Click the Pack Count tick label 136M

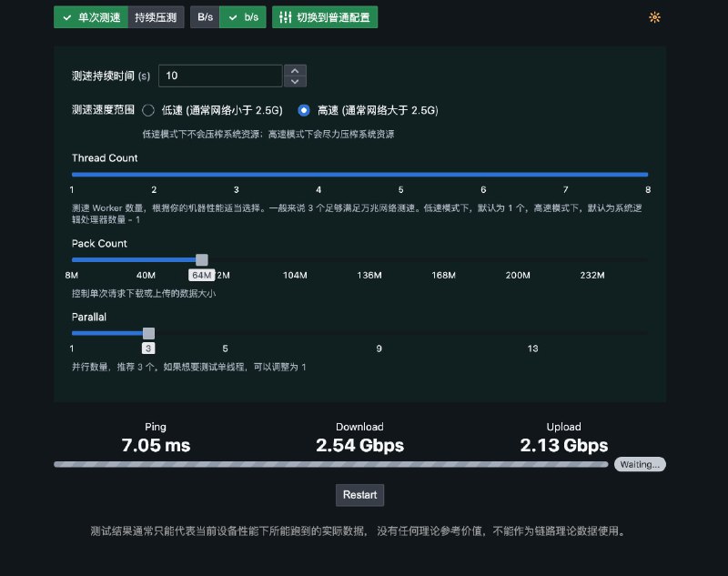(x=369, y=275)
